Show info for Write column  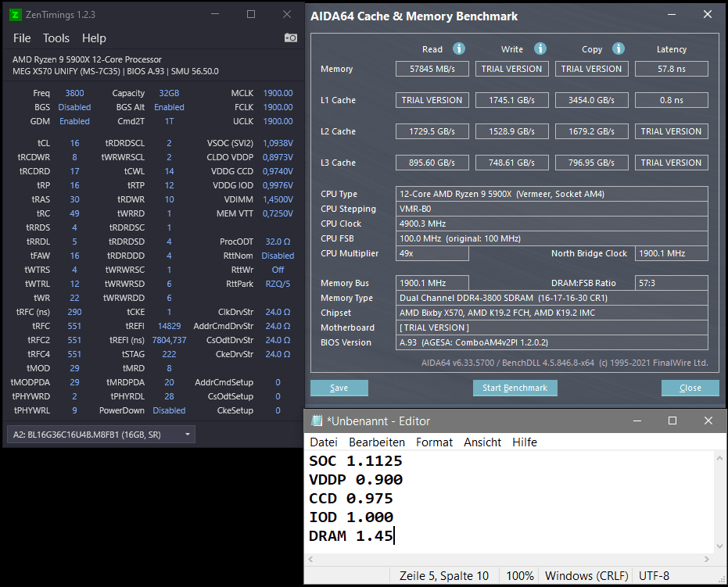point(540,48)
